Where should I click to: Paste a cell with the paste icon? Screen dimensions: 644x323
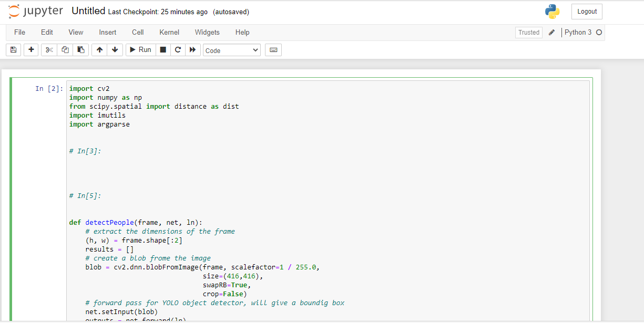(x=80, y=49)
